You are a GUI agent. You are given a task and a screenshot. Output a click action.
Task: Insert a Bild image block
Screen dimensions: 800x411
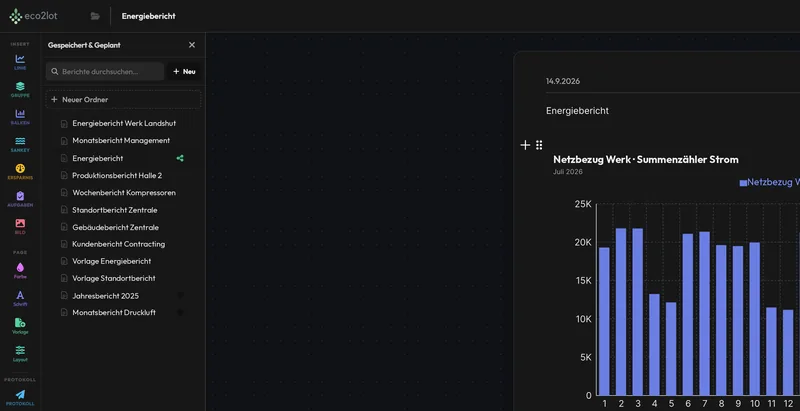point(20,227)
